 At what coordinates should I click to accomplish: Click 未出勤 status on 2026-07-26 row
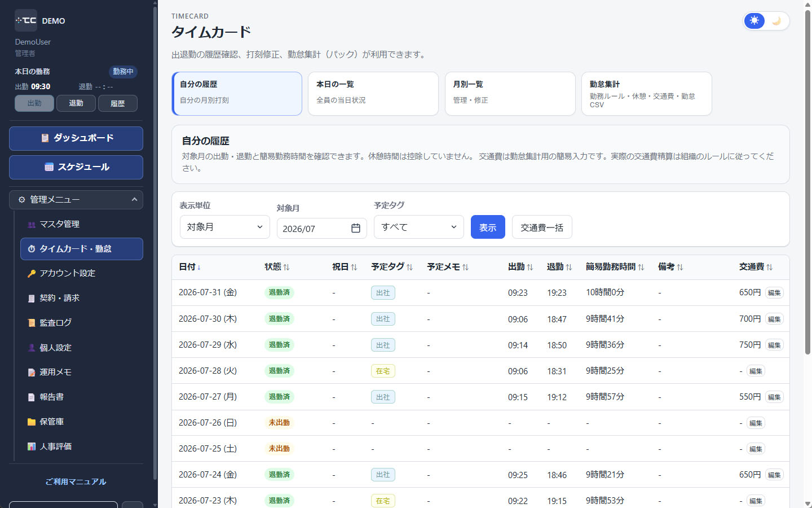(x=279, y=423)
